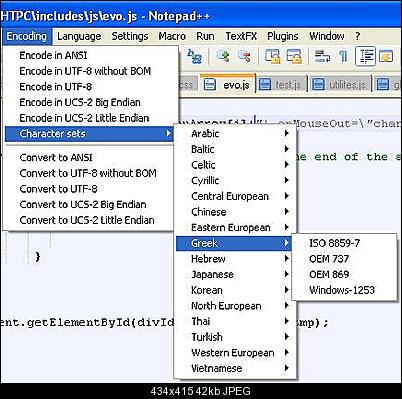
Task: Toggle the Word Wrap toolbar icon
Action: 322,56
